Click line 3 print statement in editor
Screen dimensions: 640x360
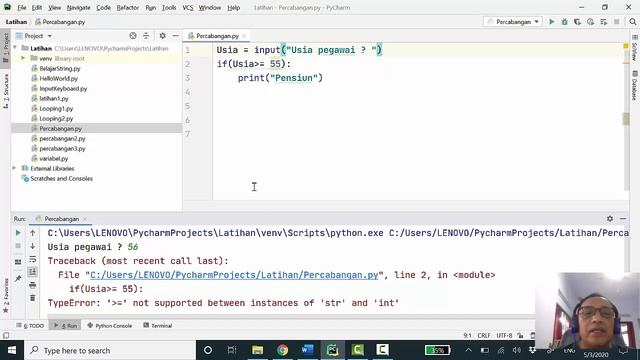(x=280, y=78)
